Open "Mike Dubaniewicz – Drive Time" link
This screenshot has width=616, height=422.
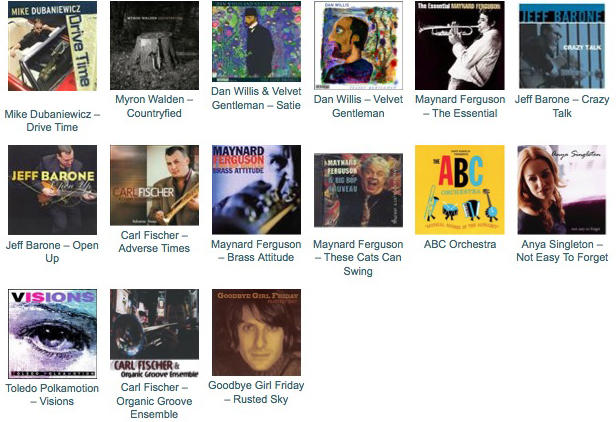point(52,121)
